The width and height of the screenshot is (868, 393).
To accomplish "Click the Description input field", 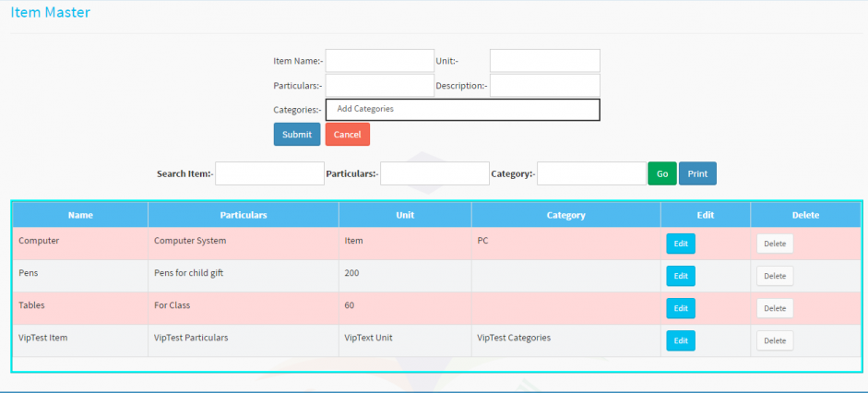I will point(544,86).
